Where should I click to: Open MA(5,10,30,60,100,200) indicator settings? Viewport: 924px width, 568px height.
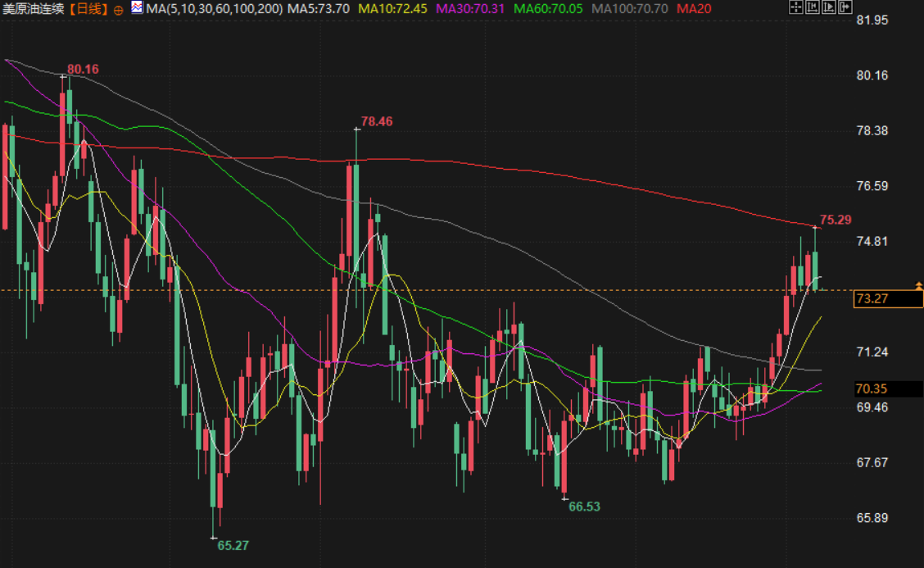[x=215, y=9]
